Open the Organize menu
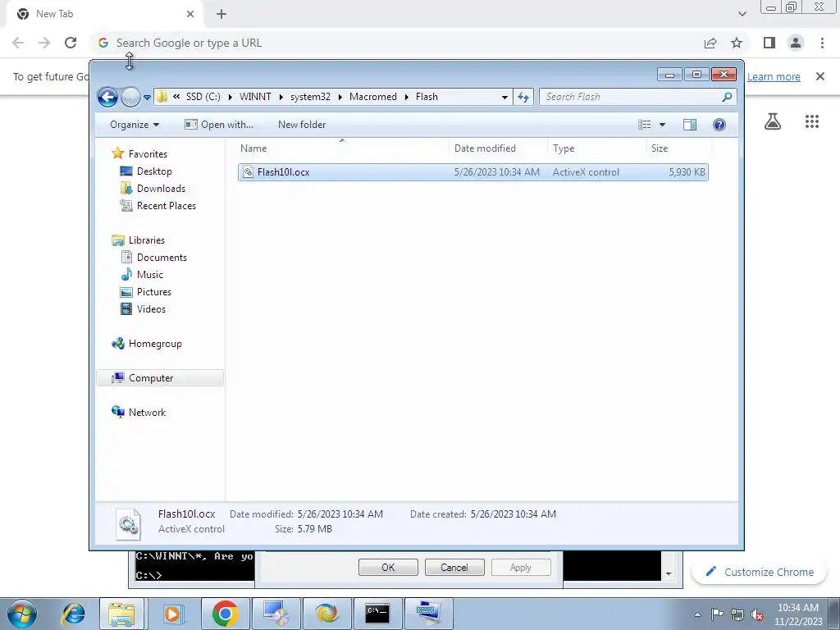840x630 pixels. 135,125
